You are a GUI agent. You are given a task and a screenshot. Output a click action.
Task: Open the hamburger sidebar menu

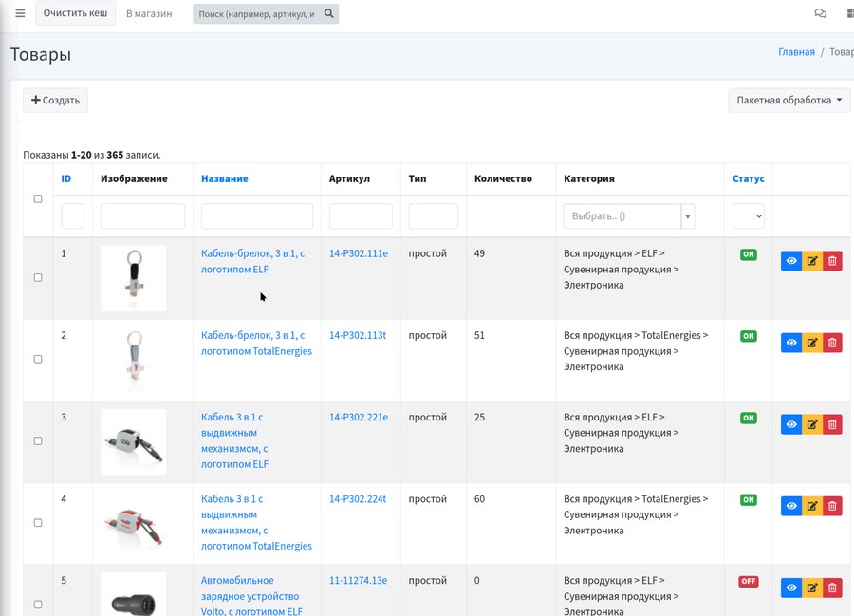(20, 13)
